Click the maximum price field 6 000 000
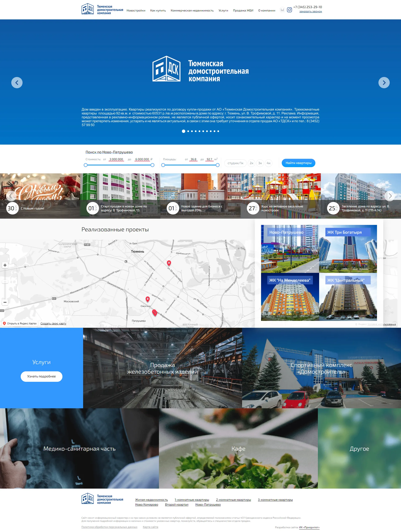This screenshot has width=401, height=532. pyautogui.click(x=142, y=159)
